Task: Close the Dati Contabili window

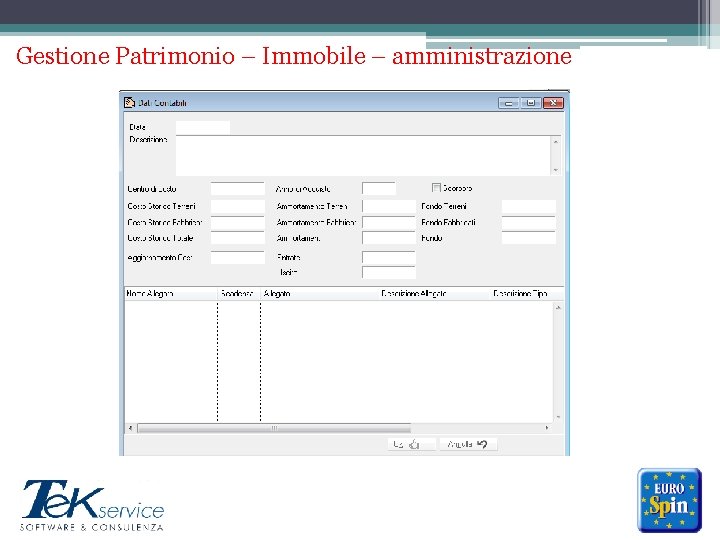Action: coord(553,103)
